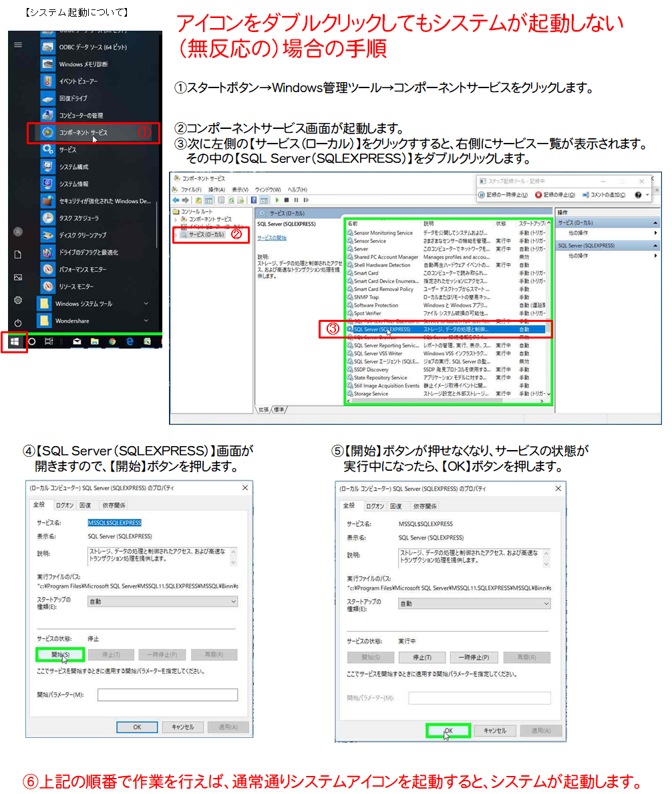Image resolution: width=672 pixels, height=794 pixels.
Task: Click the Chrome icon on the taskbar
Action: point(112,341)
